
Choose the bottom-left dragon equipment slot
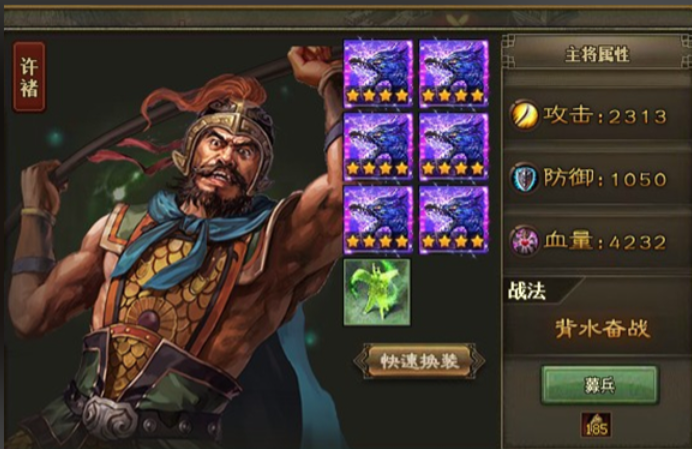[378, 220]
